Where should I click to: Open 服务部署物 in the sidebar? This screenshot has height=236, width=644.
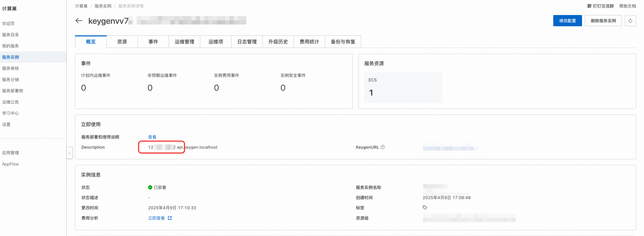tap(13, 91)
